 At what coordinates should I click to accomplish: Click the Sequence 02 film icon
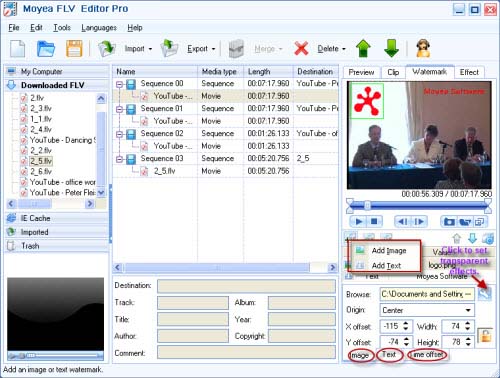[x=131, y=134]
